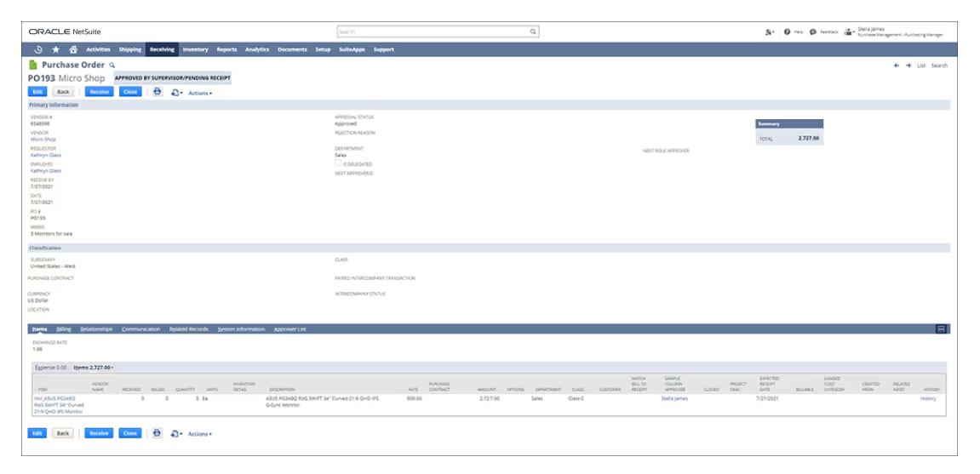This screenshot has height=474, width=980.
Task: Open the History link in item row
Action: 928,397
